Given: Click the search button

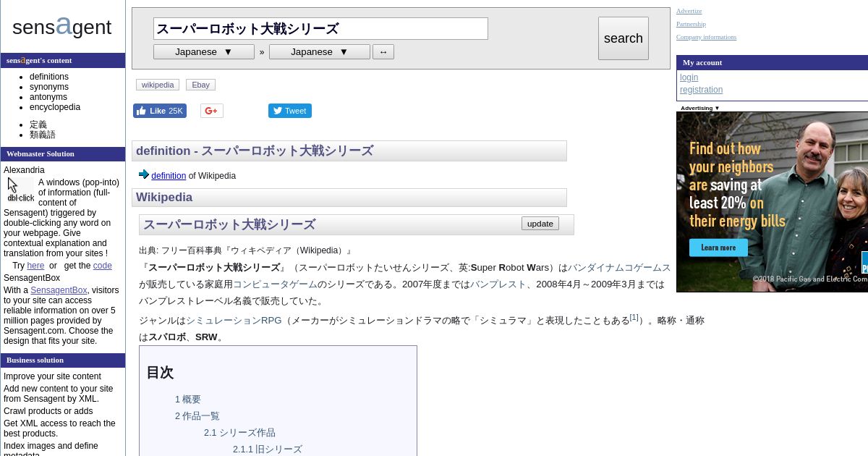Looking at the screenshot, I should 623,38.
